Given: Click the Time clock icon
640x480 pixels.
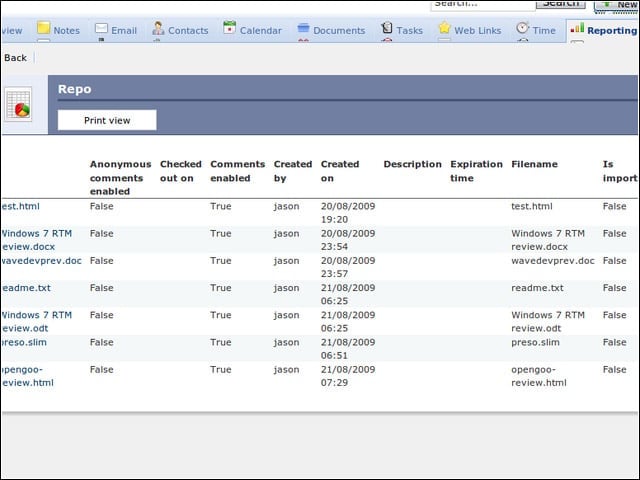Looking at the screenshot, I should click(x=522, y=28).
